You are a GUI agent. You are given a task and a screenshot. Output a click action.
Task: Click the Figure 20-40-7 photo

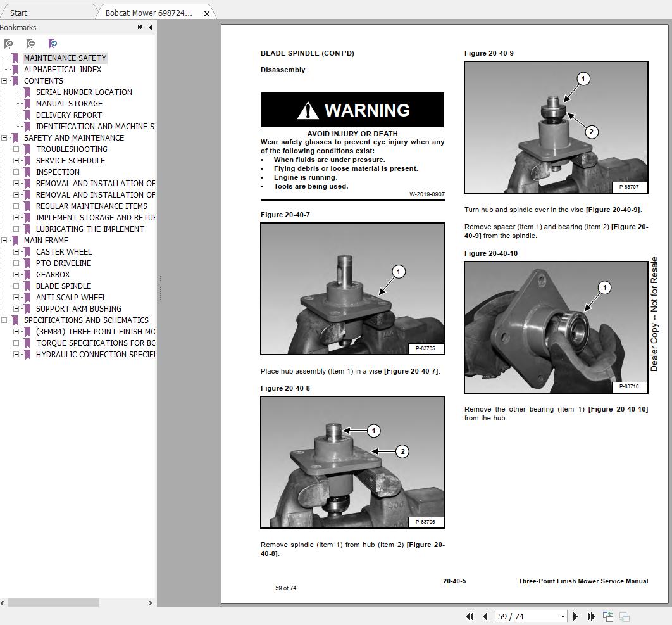tap(352, 289)
